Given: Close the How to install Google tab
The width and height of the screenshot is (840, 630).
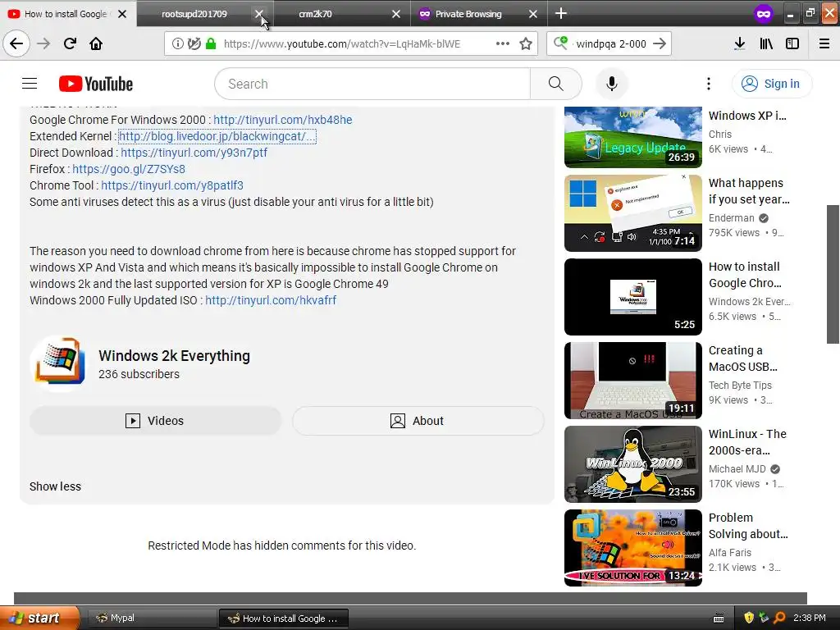Looking at the screenshot, I should click(122, 14).
